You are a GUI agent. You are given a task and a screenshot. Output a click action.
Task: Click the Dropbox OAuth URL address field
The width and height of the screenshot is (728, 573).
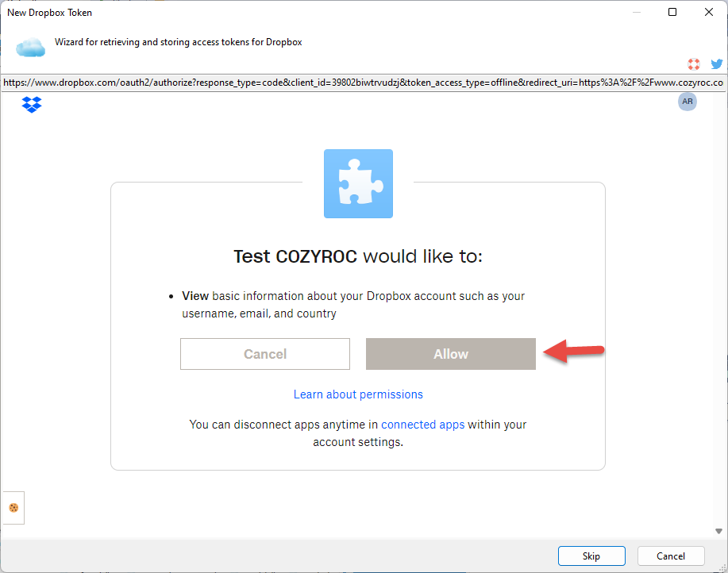363,83
